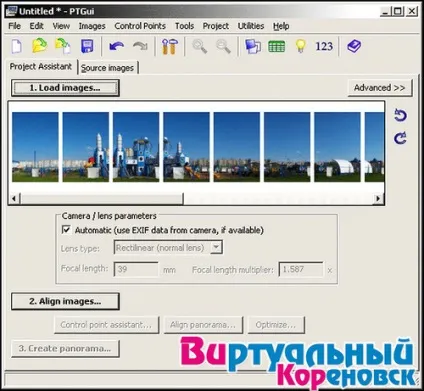
Task: Click the scroll right arrow of thumbnail strip
Action: tap(378, 199)
